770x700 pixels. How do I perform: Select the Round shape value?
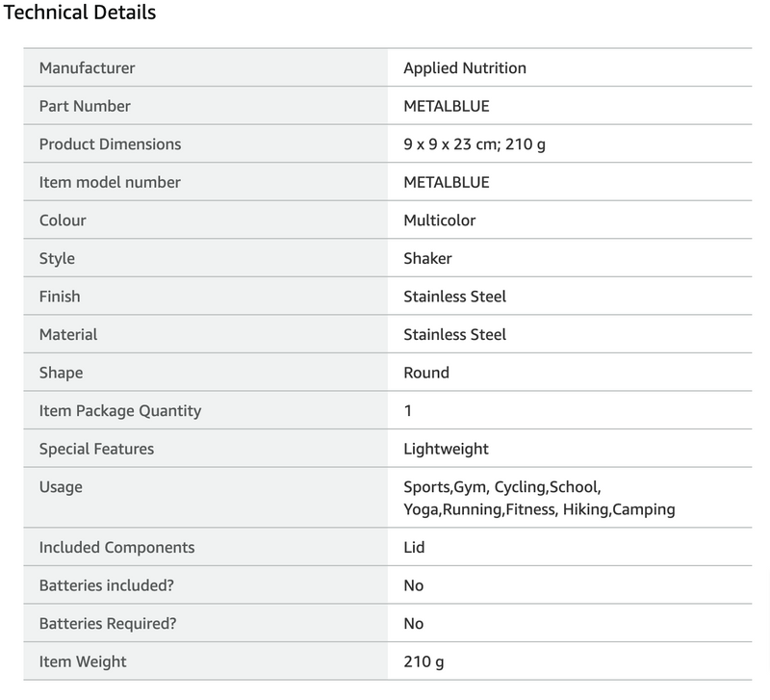(x=426, y=373)
